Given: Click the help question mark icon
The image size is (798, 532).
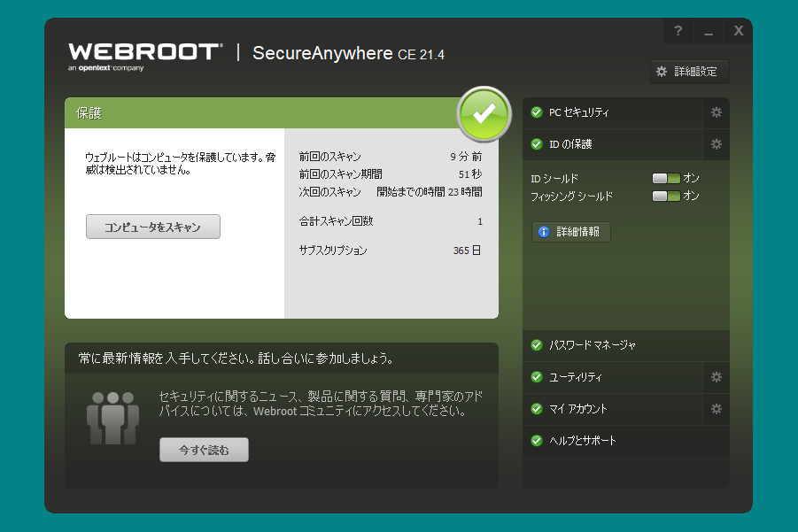Looking at the screenshot, I should pyautogui.click(x=678, y=31).
